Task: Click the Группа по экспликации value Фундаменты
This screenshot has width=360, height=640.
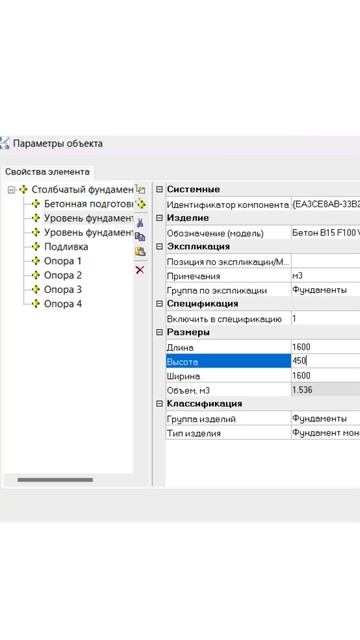Action: tap(325, 290)
